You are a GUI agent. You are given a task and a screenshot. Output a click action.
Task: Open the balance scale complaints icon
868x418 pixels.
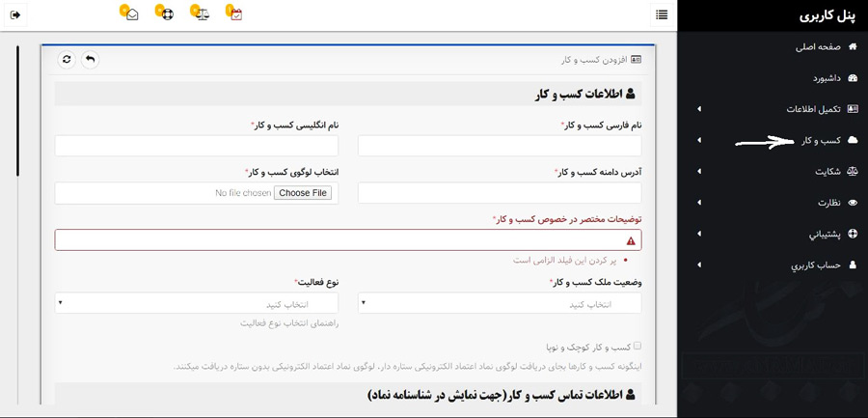(201, 14)
